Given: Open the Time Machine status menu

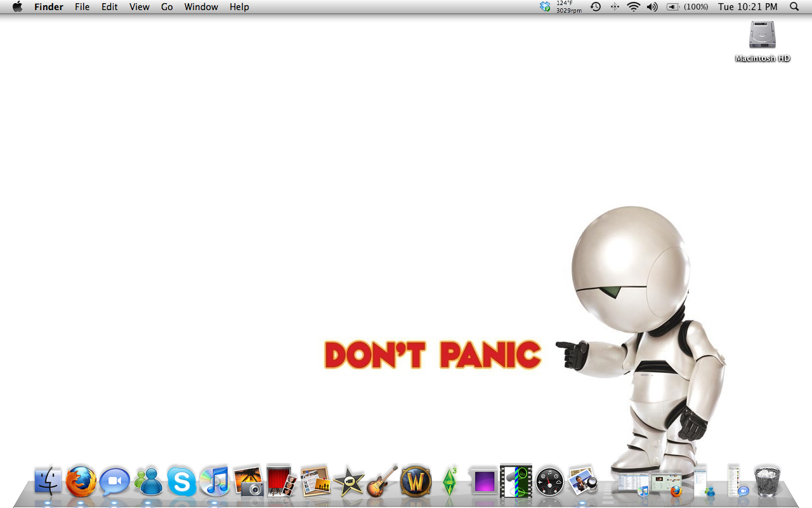Looking at the screenshot, I should pos(596,7).
